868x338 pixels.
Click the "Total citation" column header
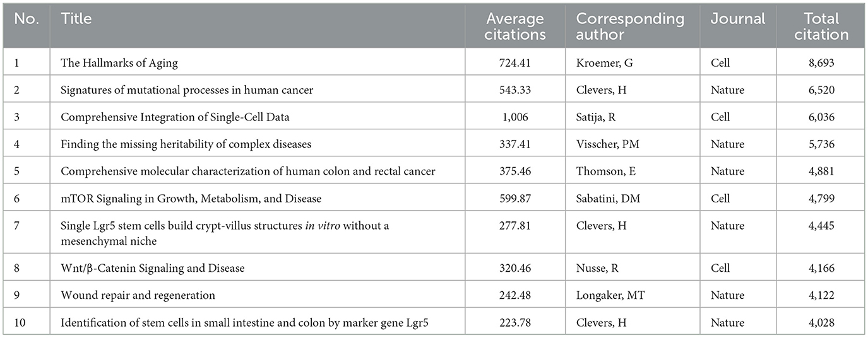point(821,26)
